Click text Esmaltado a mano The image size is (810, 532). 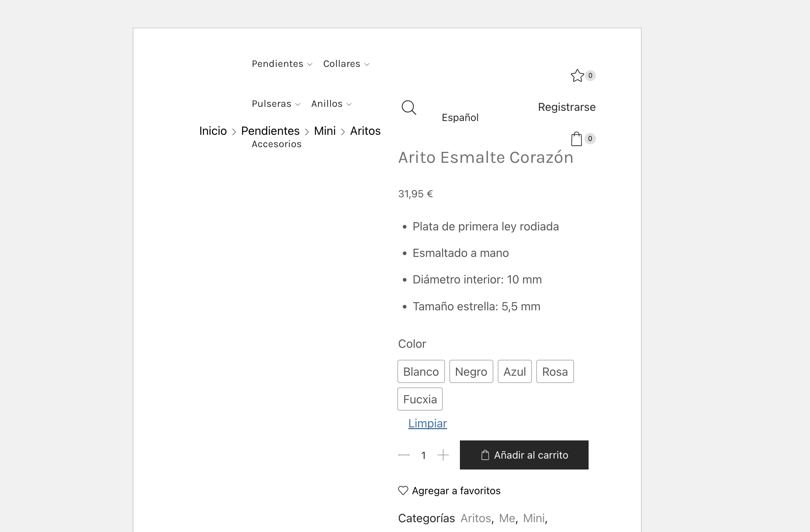(461, 253)
